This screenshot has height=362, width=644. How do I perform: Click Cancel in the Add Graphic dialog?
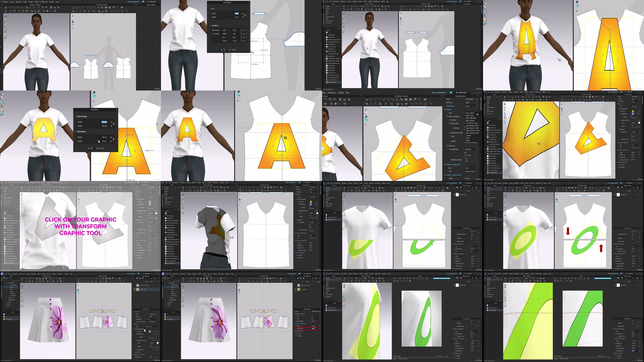point(233,50)
